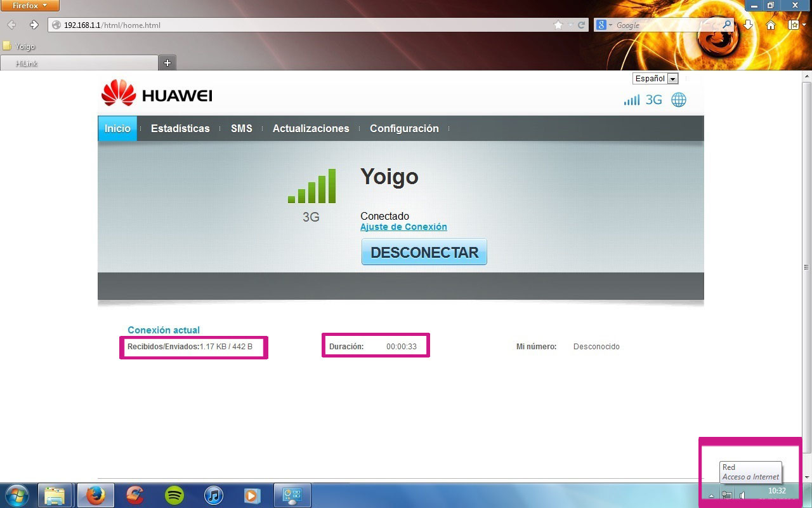Click the page vertical scrollbar
812x508 pixels.
point(807,267)
